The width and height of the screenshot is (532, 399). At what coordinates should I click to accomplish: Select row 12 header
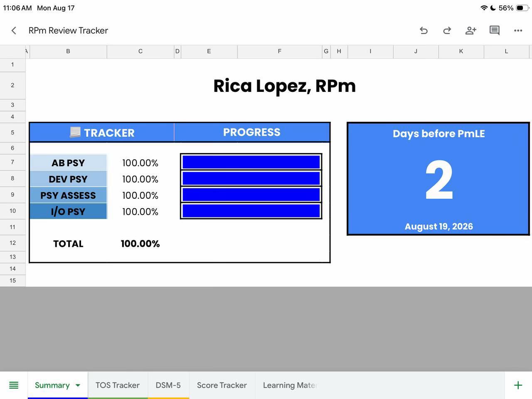point(12,243)
